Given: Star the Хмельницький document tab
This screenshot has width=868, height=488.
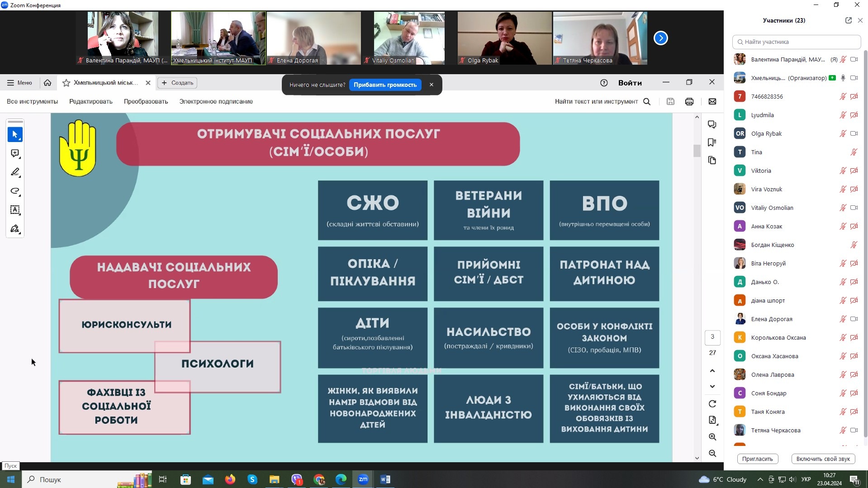Looking at the screenshot, I should 66,83.
